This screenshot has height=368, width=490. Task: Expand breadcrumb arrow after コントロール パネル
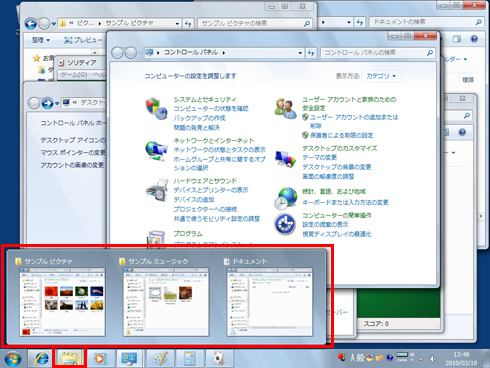click(224, 53)
